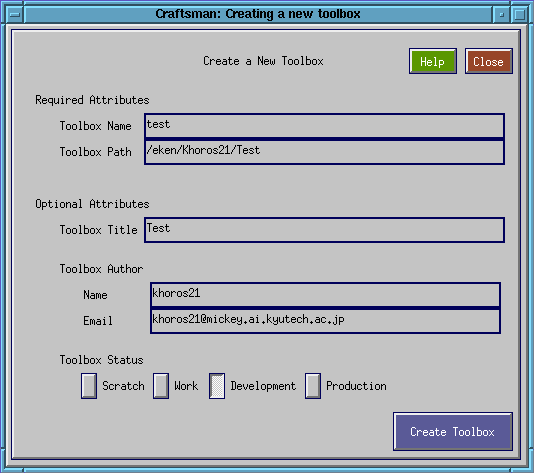The height and width of the screenshot is (473, 534).
Task: Click the author Name input field
Action: (x=325, y=295)
